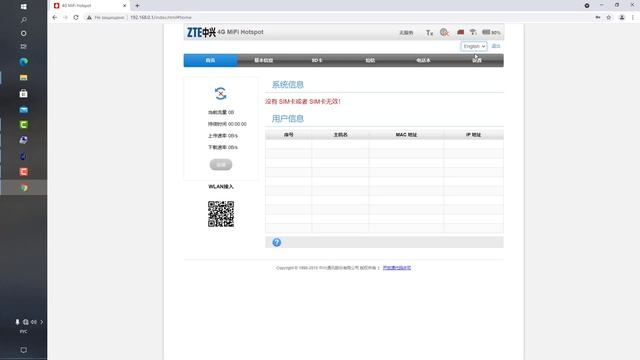The image size is (640, 360).
Task: Click the signal strength antenna icon
Action: click(x=429, y=33)
